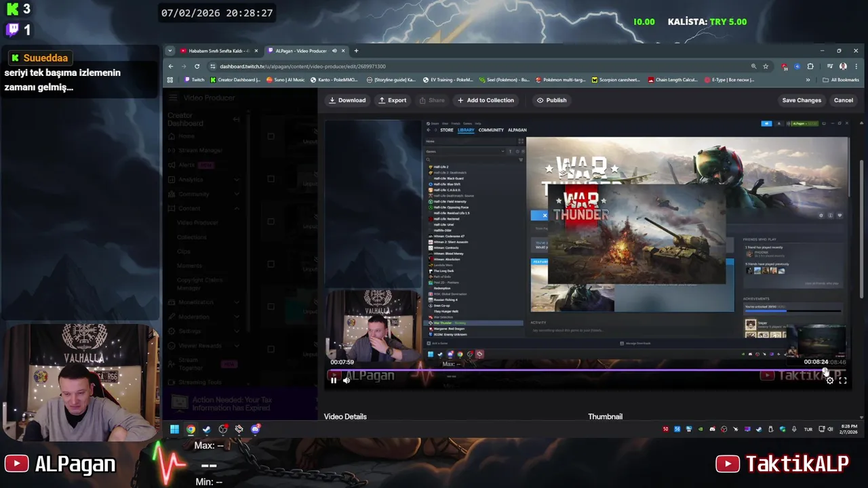
Task: Open the Pokémon multi-targ bookmark
Action: click(560, 80)
